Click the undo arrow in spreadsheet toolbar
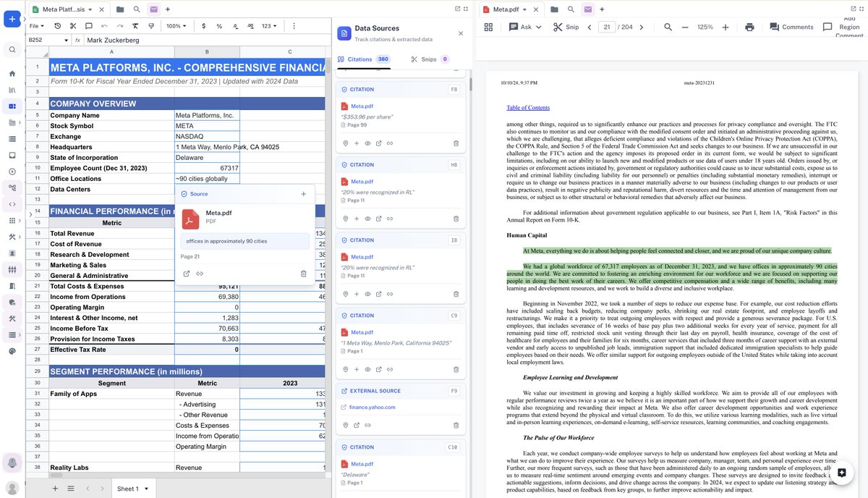 (x=104, y=26)
